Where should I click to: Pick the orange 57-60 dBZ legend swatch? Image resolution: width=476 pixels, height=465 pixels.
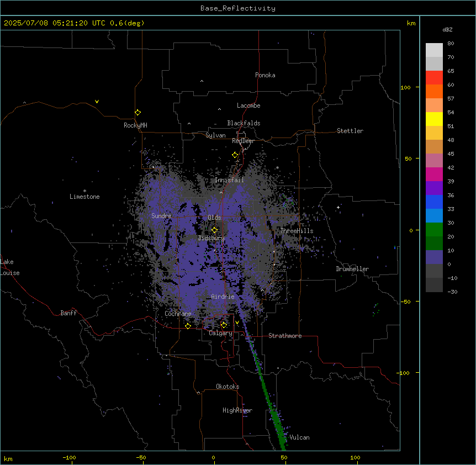[434, 91]
